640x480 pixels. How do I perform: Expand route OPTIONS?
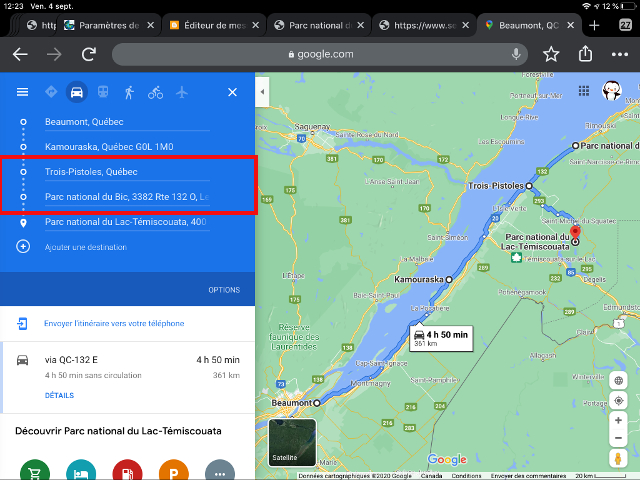pos(223,290)
